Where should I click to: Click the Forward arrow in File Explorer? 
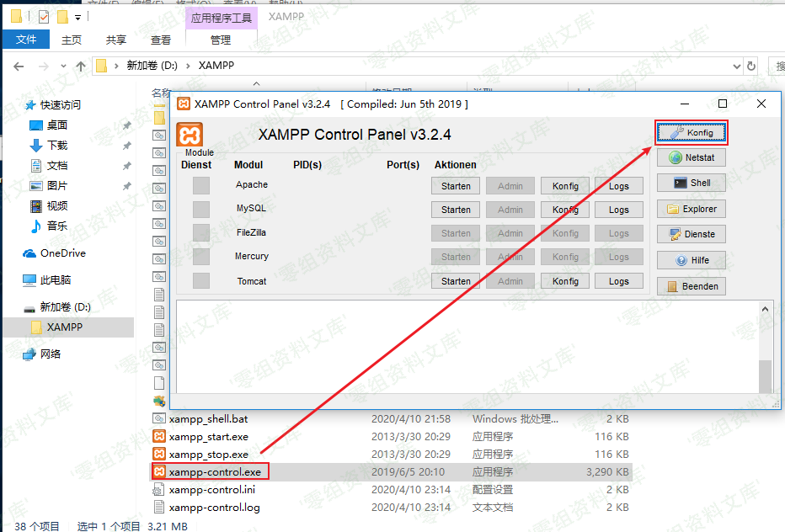pos(44,66)
